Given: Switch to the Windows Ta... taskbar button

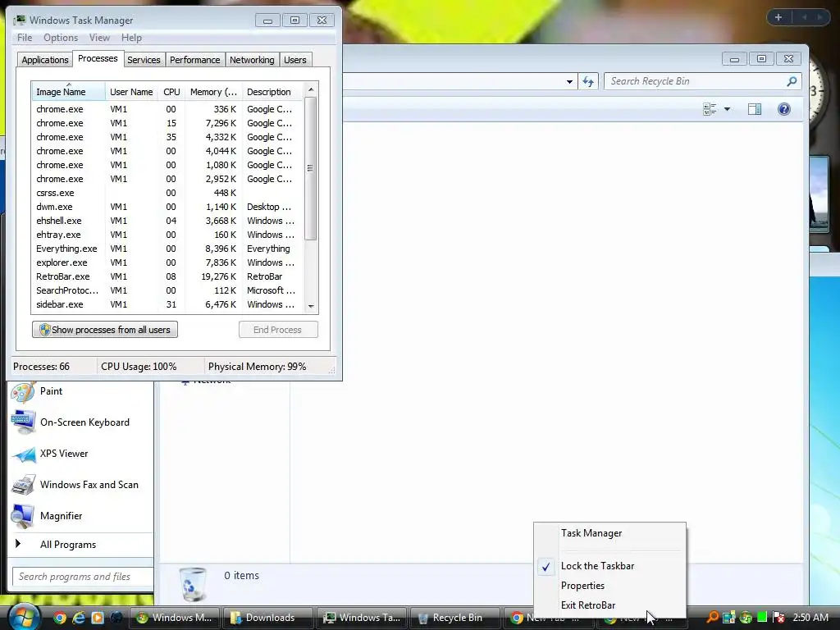Looking at the screenshot, I should point(362,618).
